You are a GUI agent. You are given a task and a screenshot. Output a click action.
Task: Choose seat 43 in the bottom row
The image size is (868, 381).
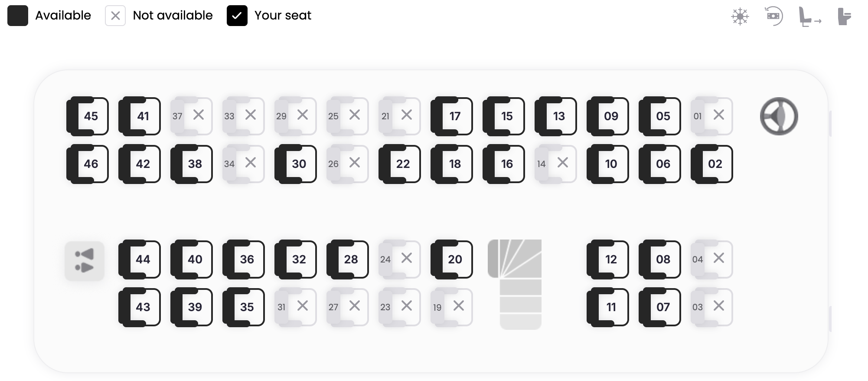(x=140, y=307)
